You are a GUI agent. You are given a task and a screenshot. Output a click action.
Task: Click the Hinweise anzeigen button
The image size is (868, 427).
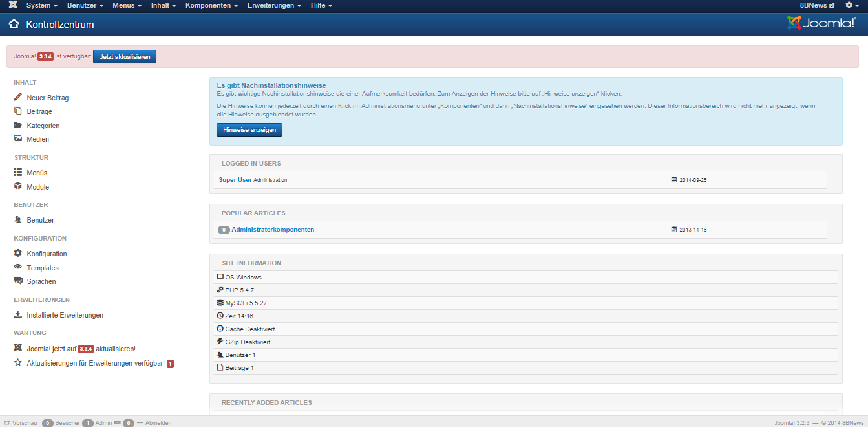tap(249, 130)
